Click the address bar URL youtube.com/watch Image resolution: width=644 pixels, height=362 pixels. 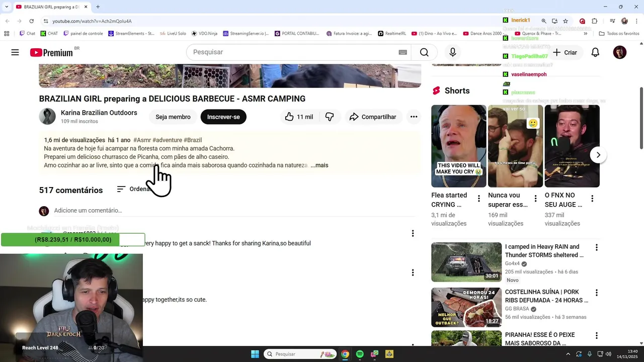[92, 21]
